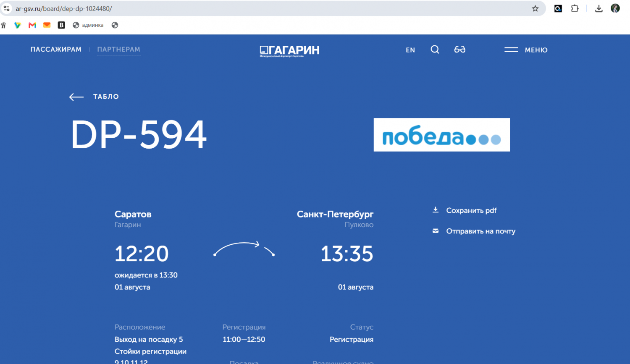Bookmark this page with the star icon
Image resolution: width=630 pixels, height=364 pixels.
(535, 8)
